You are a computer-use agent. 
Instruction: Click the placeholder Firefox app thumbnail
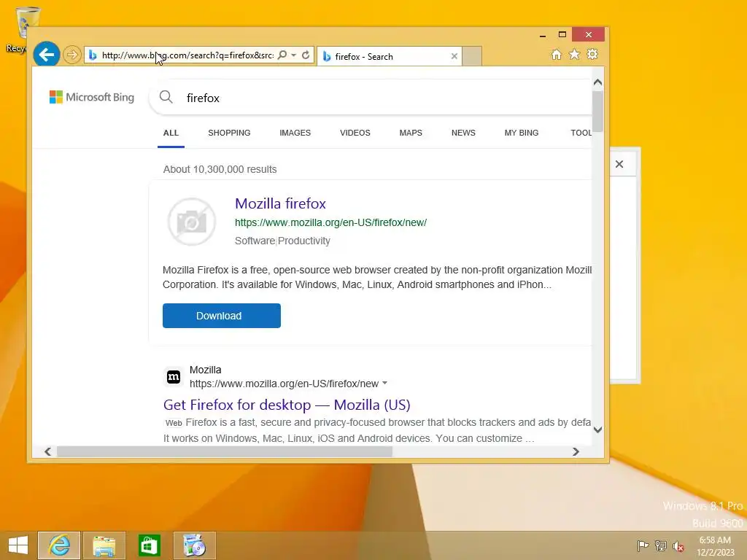[x=192, y=222]
